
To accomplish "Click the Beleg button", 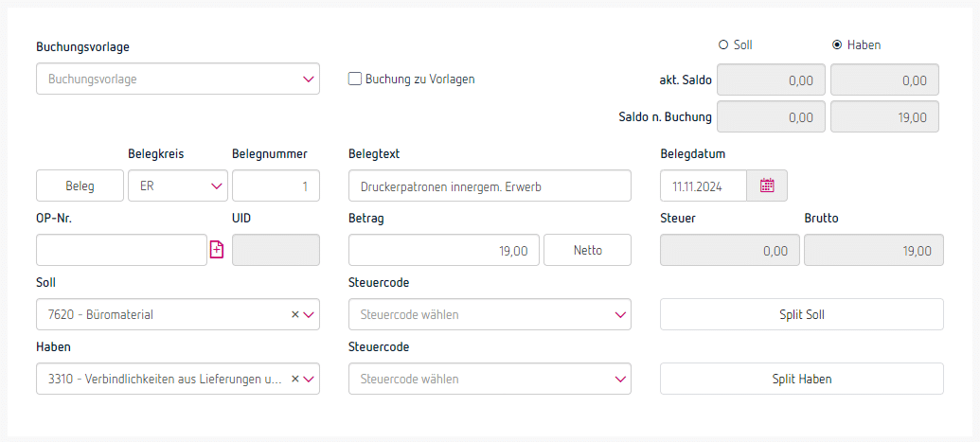I will (x=80, y=186).
